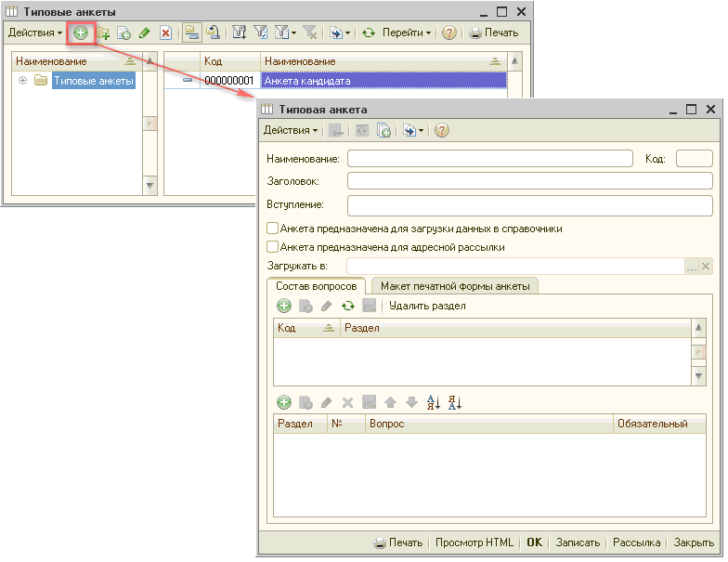Click the Просмотр HTML button
Image resolution: width=728 pixels, height=562 pixels.
pos(474,542)
